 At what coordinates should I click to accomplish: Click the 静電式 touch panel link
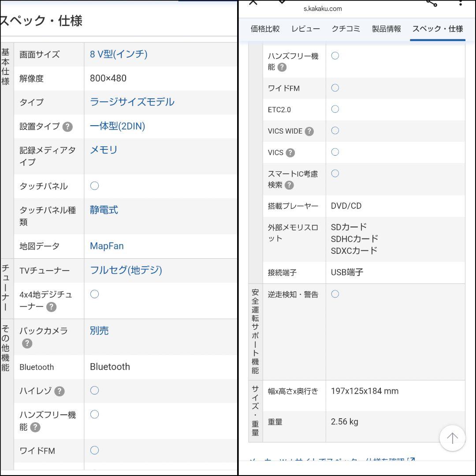[x=104, y=210]
